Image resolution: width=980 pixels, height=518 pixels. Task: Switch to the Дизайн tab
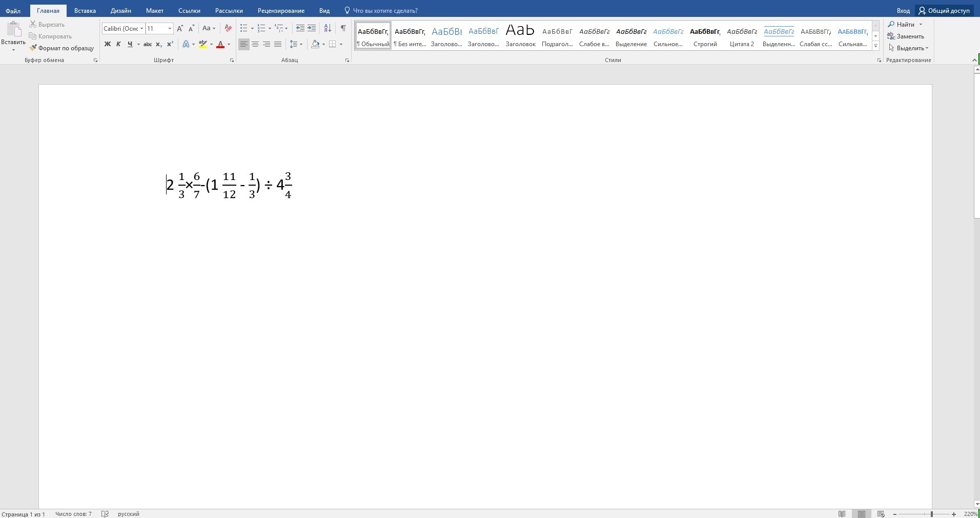(x=121, y=10)
